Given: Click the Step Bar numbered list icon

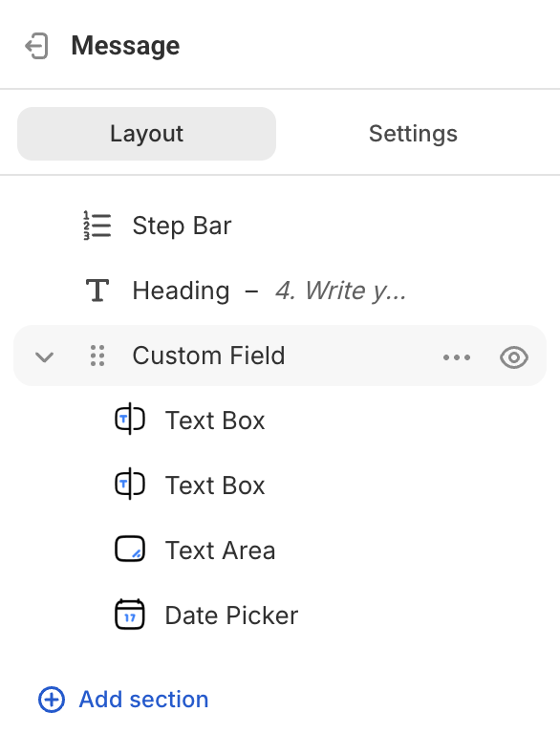Looking at the screenshot, I should [x=97, y=226].
